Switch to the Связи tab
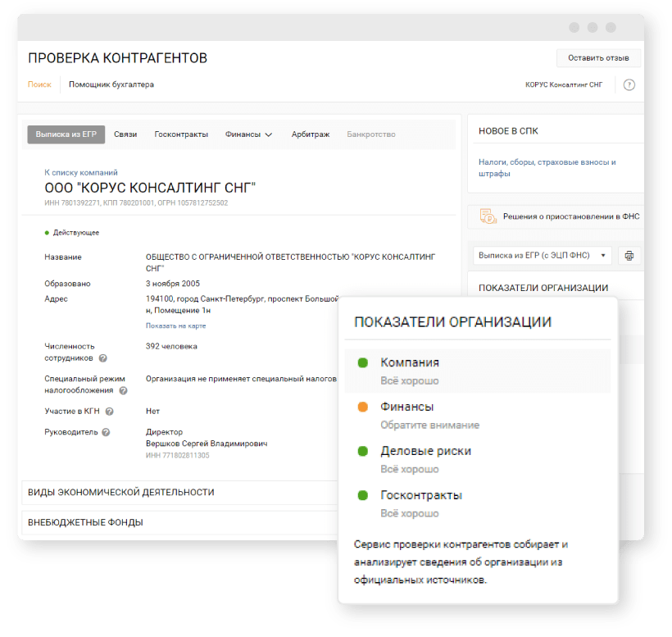Image resolution: width=672 pixels, height=637 pixels. [x=125, y=134]
